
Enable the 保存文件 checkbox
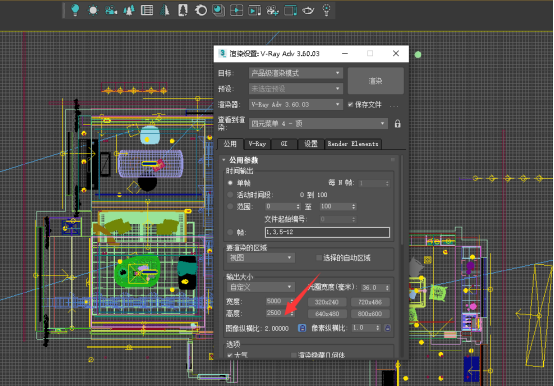[x=350, y=105]
